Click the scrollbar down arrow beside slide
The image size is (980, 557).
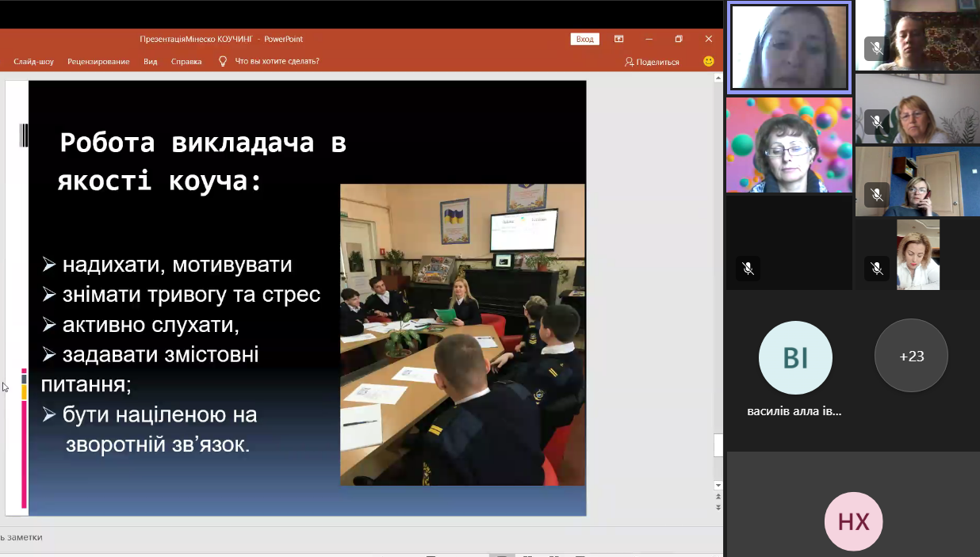[x=718, y=485]
